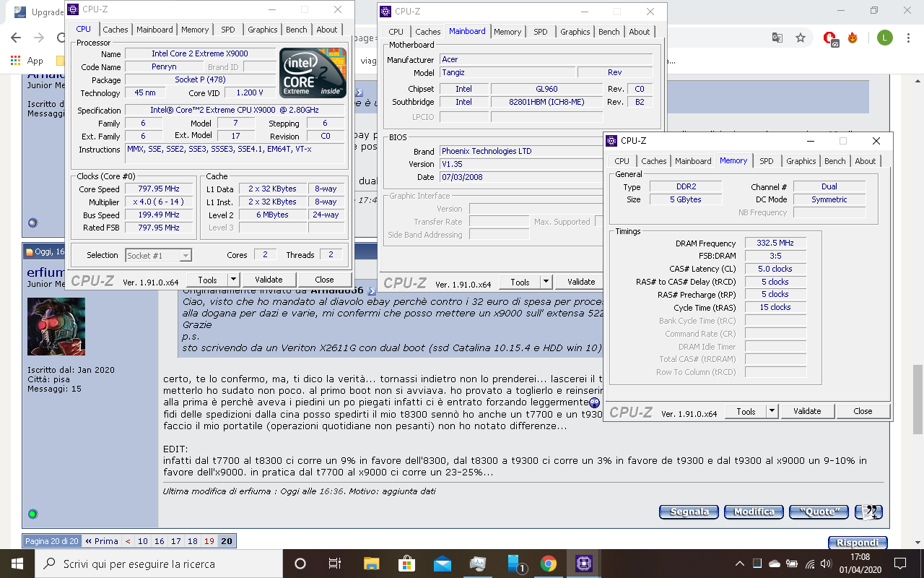Click the Quote button on the post

(819, 512)
